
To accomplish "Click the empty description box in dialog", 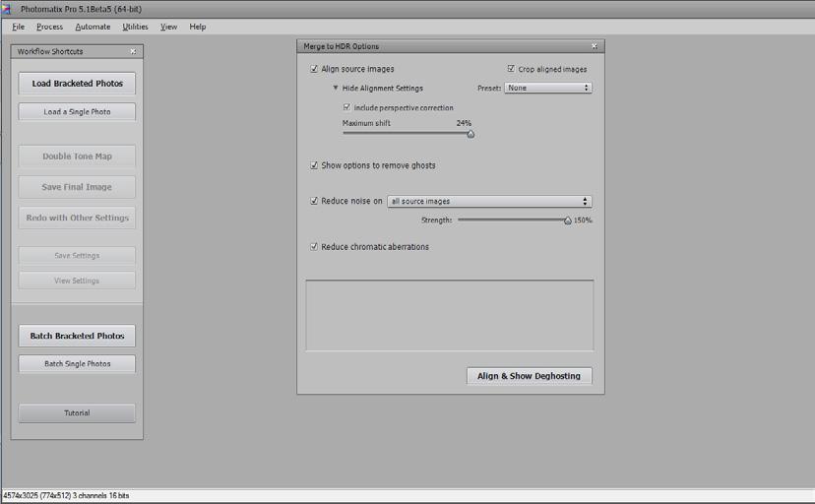I will click(x=450, y=315).
